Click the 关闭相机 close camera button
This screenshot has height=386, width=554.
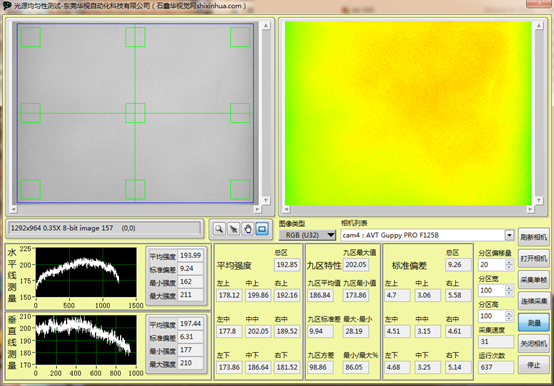[534, 344]
